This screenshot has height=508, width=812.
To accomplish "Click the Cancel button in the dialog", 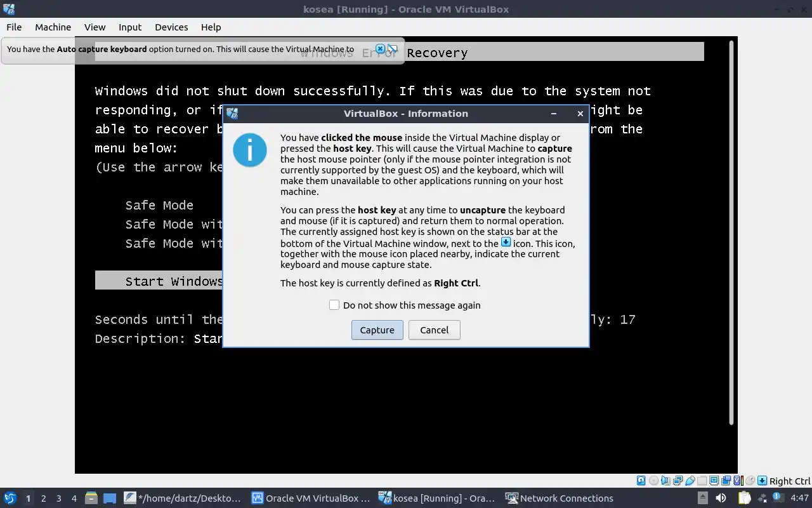I will click(435, 330).
